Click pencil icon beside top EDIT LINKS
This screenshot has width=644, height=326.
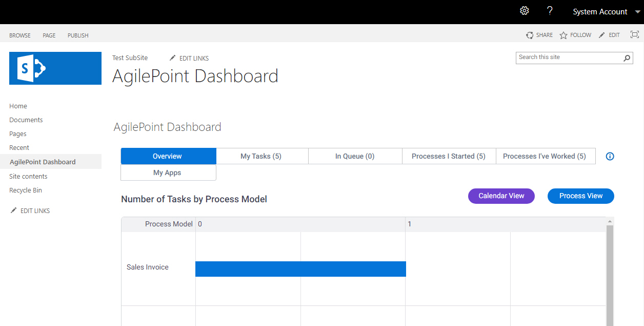172,58
